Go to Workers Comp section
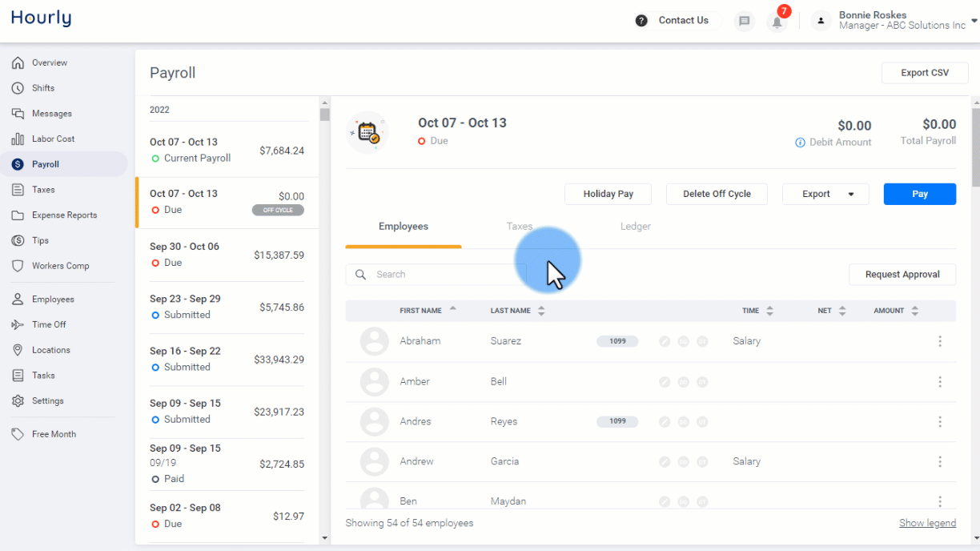The width and height of the screenshot is (980, 551). (x=60, y=266)
